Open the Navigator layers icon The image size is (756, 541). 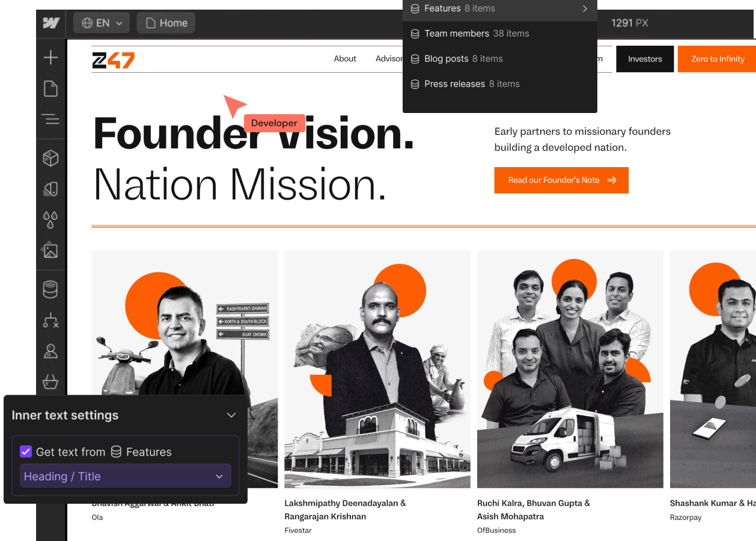(51, 119)
